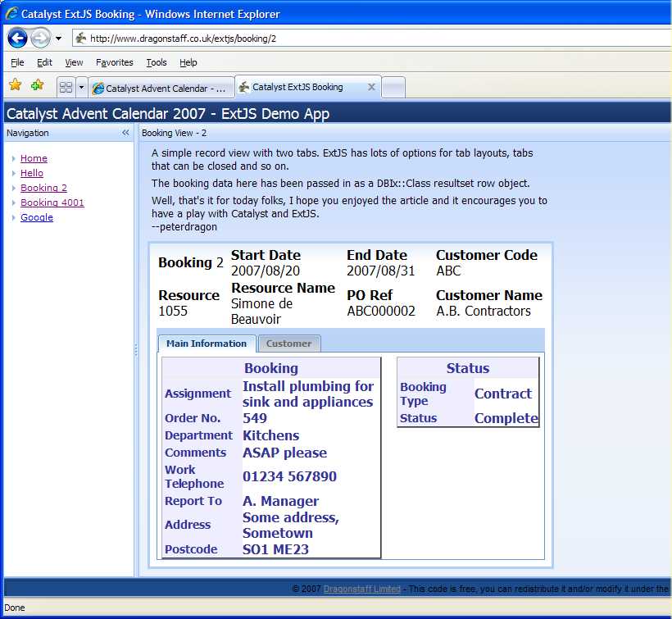Open the Favorites Center star icon
Screen dimensions: 672x619
pos(15,85)
